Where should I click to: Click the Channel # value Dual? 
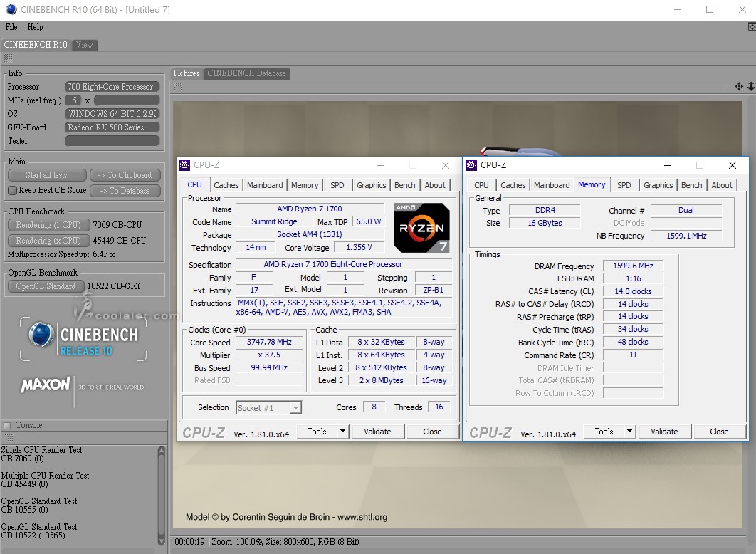(x=686, y=210)
